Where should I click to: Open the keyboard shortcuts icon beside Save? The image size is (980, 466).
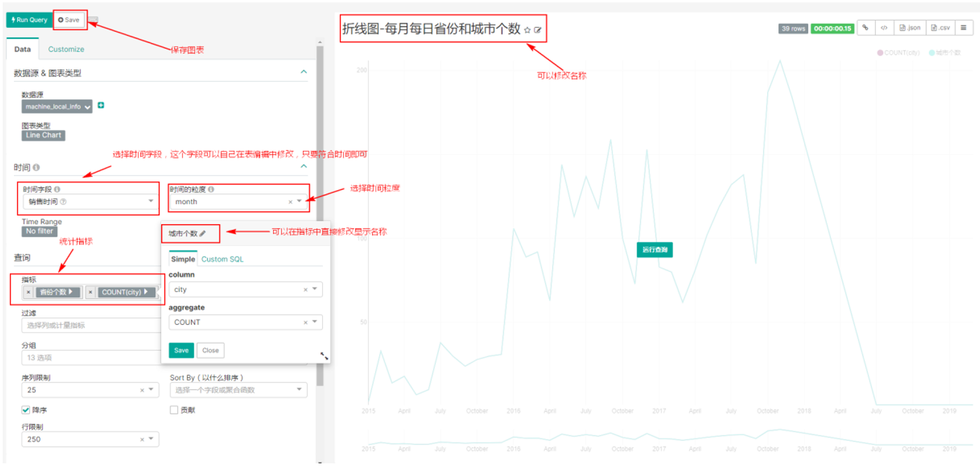[93, 20]
